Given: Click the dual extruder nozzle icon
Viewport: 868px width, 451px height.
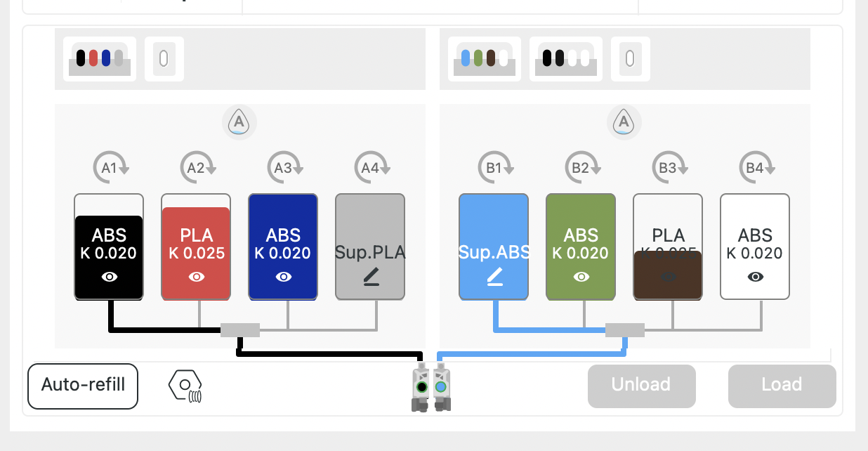Looking at the screenshot, I should pos(430,387).
